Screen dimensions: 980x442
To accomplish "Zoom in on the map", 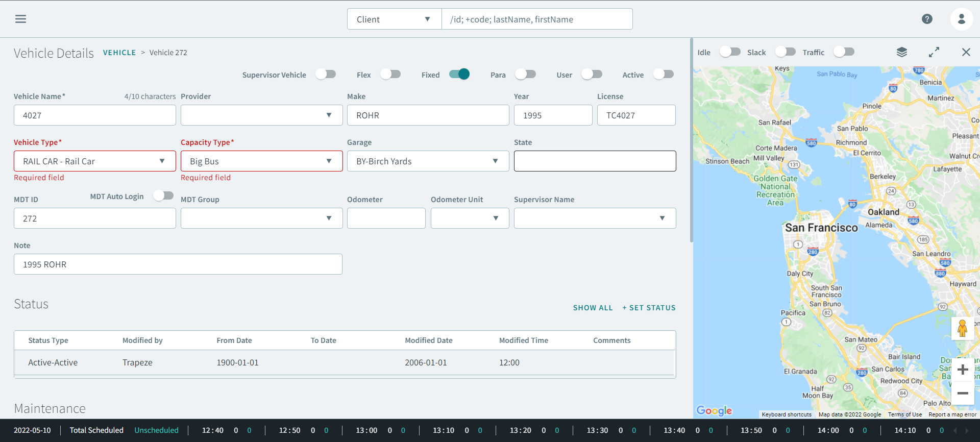I will [963, 370].
